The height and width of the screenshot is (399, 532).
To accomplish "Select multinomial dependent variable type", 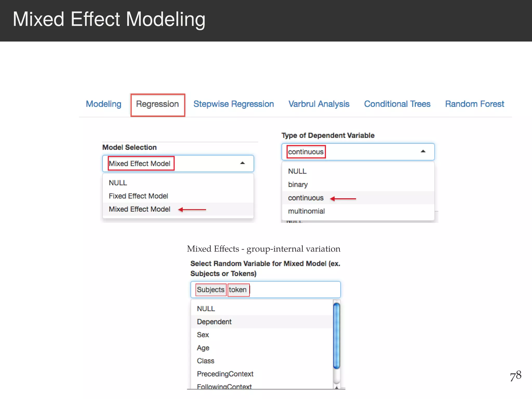I will pyautogui.click(x=306, y=211).
